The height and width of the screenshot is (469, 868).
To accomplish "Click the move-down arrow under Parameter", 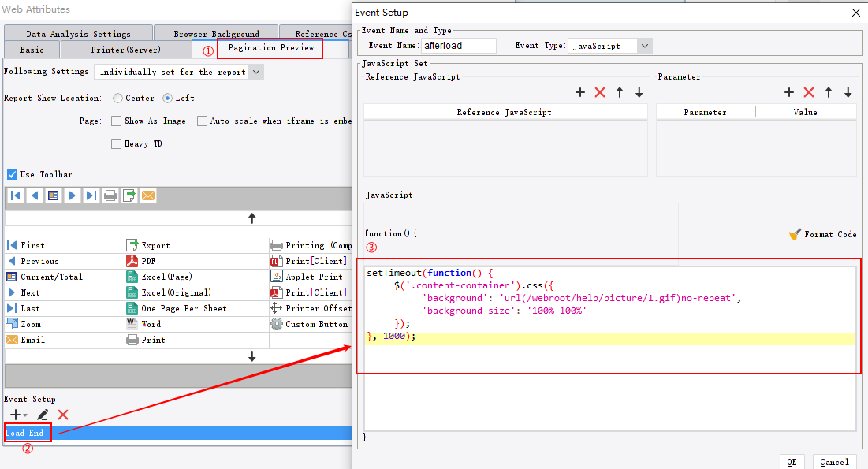I will click(848, 92).
